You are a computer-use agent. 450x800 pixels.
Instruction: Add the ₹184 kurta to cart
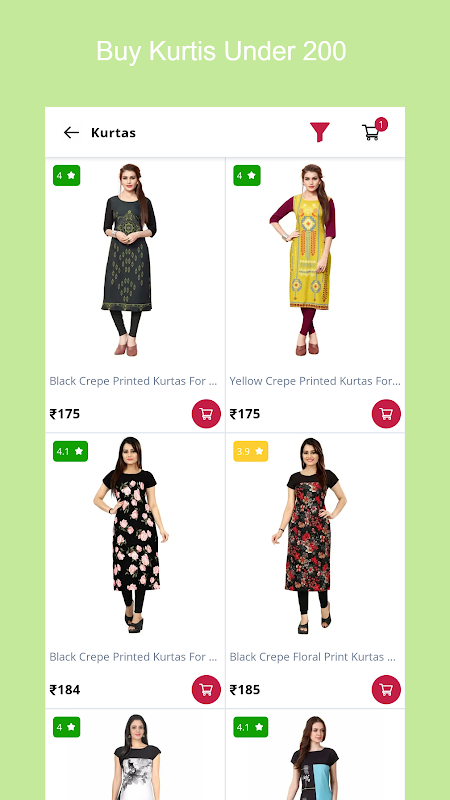pyautogui.click(x=206, y=690)
